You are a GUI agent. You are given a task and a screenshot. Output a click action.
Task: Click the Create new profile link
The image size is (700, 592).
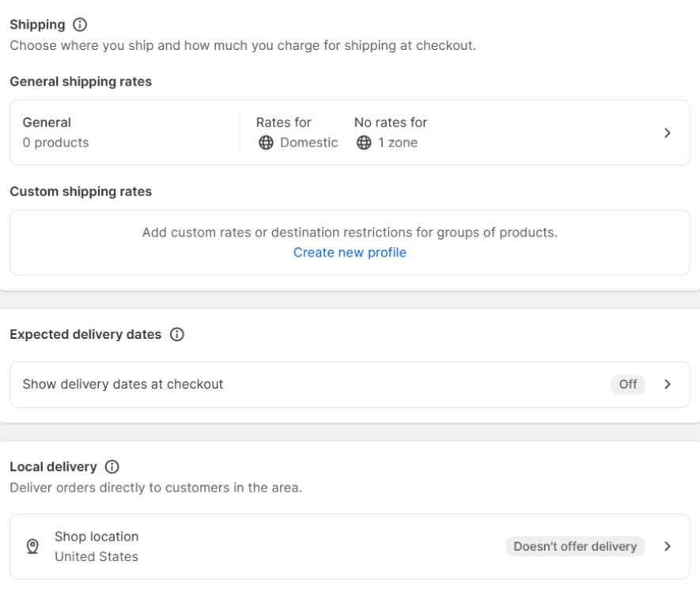coord(350,252)
